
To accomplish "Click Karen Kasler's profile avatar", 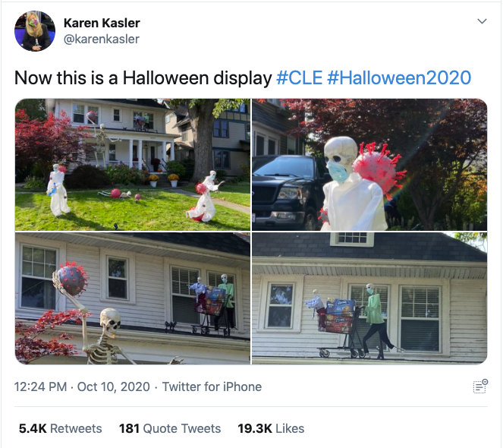I will [35, 31].
